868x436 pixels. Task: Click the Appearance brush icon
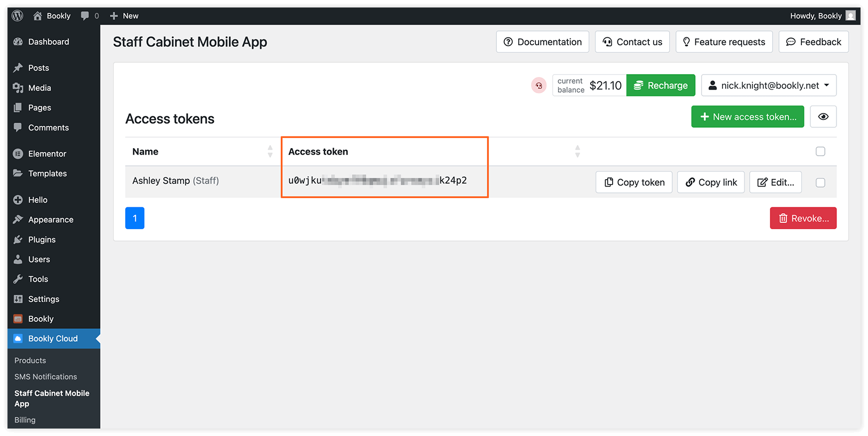click(x=18, y=220)
